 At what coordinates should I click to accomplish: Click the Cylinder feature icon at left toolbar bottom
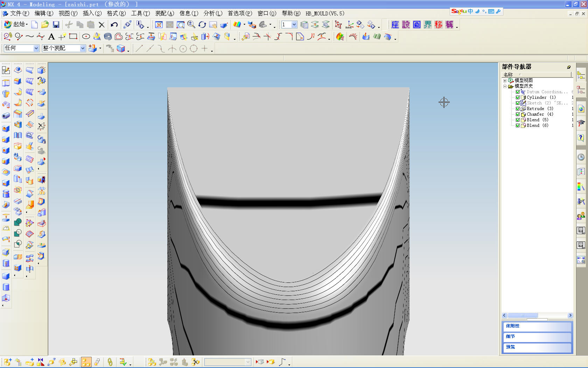point(6,287)
